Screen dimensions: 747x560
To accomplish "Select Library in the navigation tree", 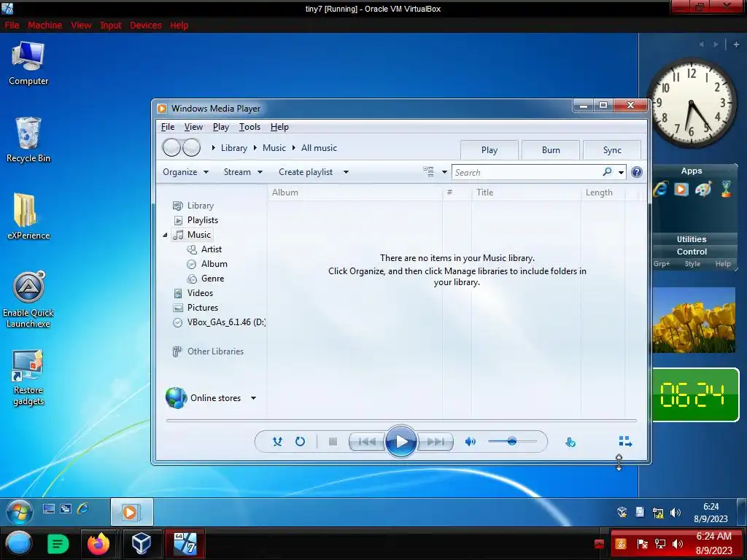I will 200,205.
